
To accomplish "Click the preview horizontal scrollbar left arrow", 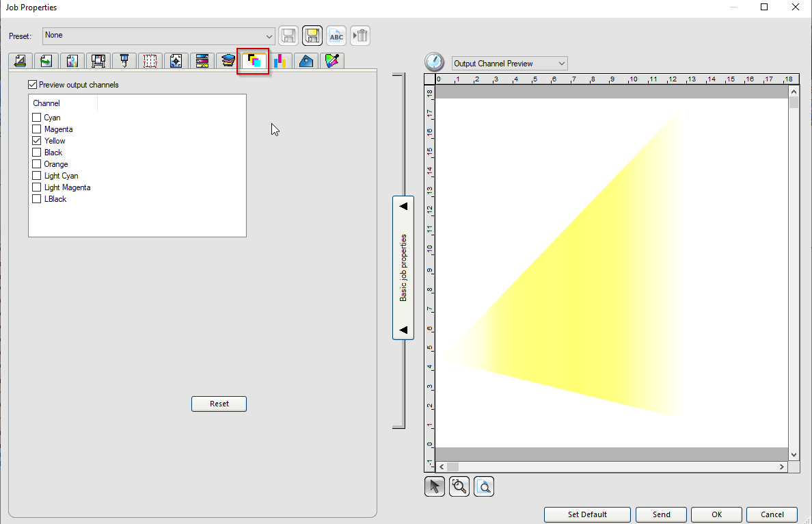I will pos(442,467).
